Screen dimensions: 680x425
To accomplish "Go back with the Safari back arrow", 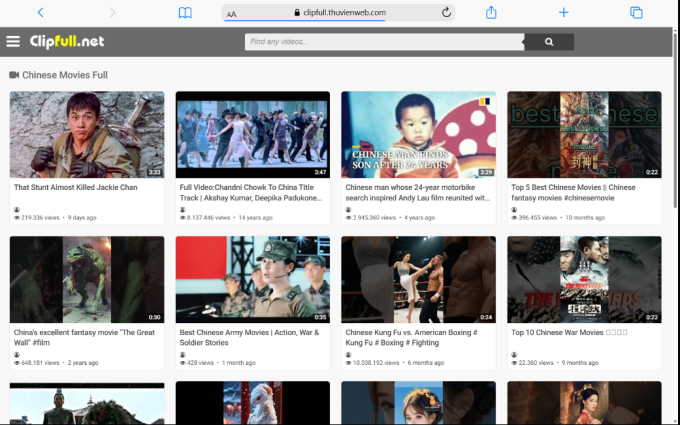I will pyautogui.click(x=40, y=13).
